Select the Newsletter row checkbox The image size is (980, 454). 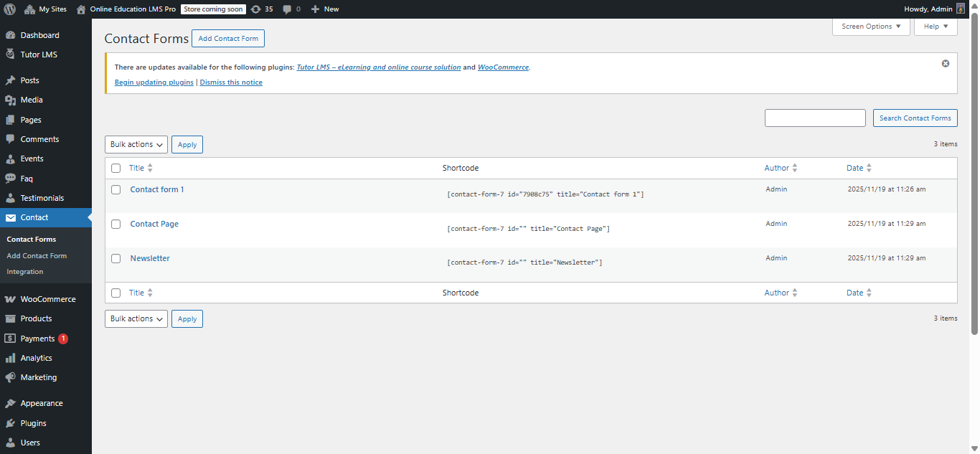(116, 259)
